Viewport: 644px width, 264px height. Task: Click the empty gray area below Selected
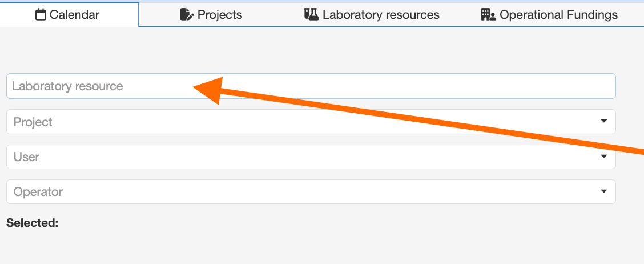pyautogui.click(x=311, y=247)
